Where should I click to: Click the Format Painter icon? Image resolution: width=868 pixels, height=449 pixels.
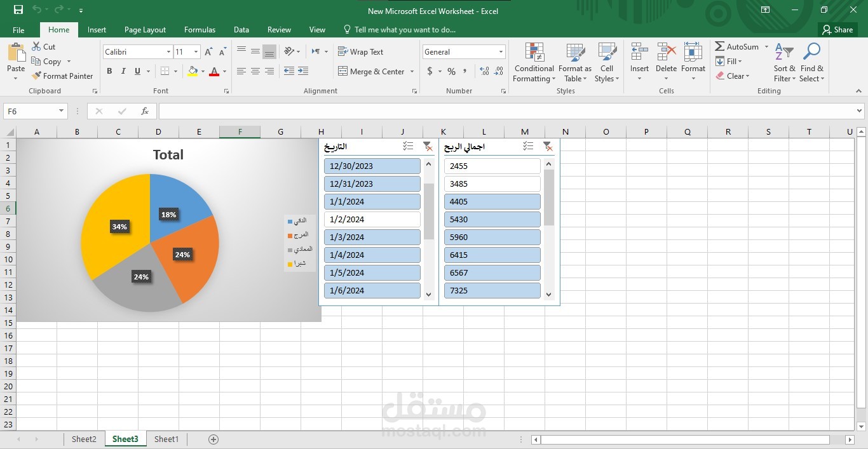[36, 76]
